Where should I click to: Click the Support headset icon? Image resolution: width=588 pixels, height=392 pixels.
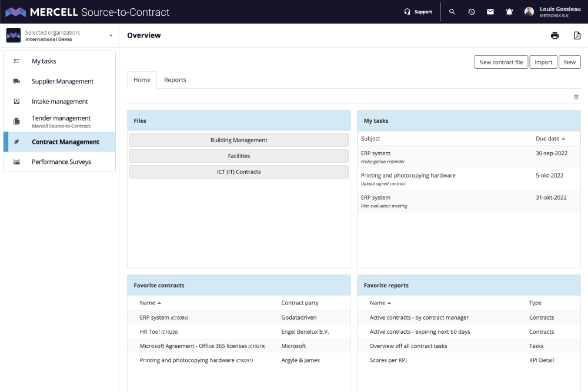[407, 12]
